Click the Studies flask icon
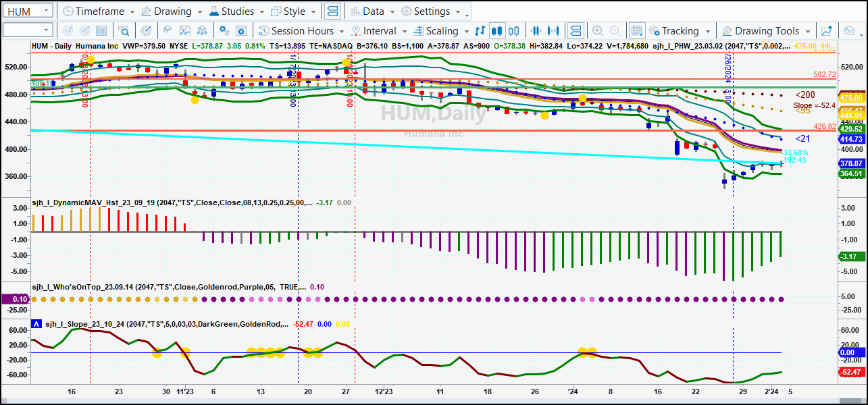The image size is (868, 405). (x=214, y=11)
